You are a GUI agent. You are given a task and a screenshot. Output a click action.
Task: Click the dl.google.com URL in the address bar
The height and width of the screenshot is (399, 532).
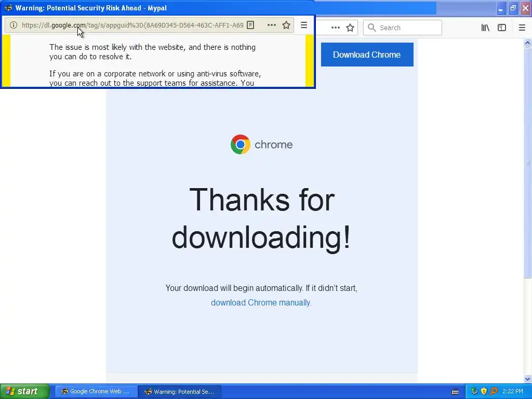(x=132, y=25)
